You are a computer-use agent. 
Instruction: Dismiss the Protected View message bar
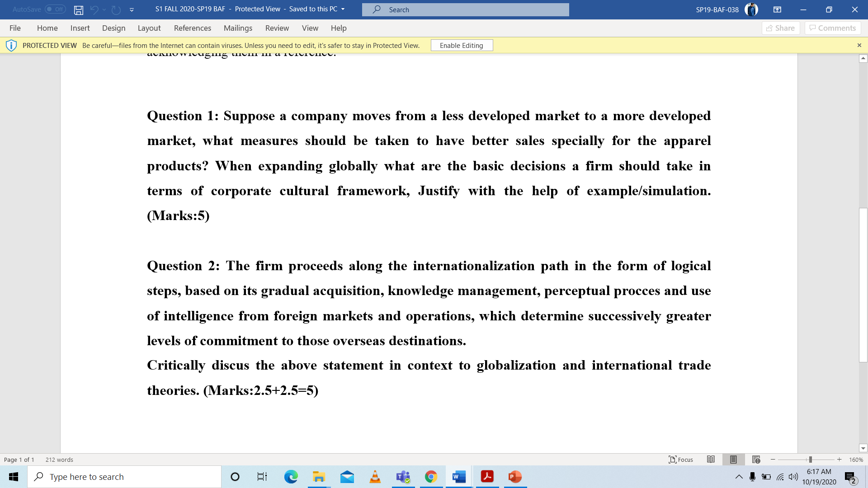coord(859,45)
